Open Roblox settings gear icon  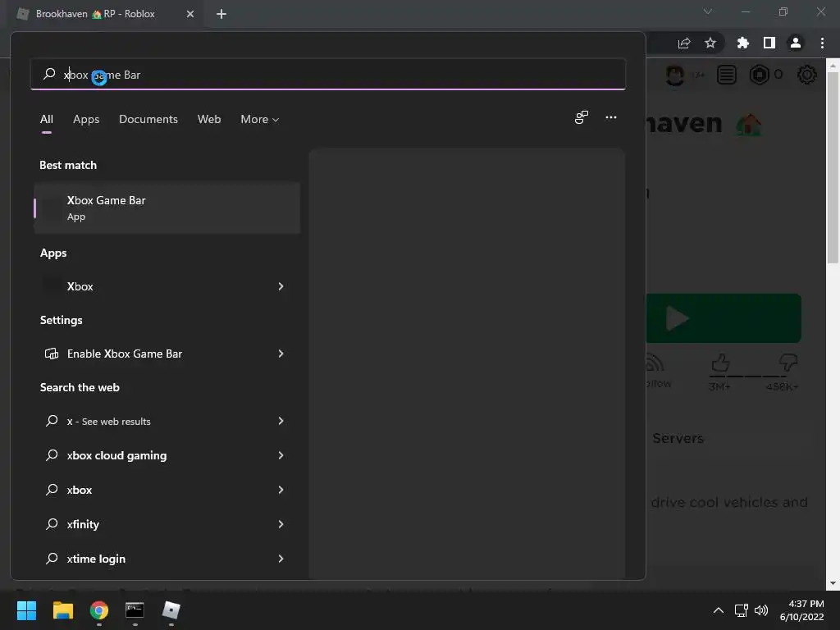pos(807,75)
